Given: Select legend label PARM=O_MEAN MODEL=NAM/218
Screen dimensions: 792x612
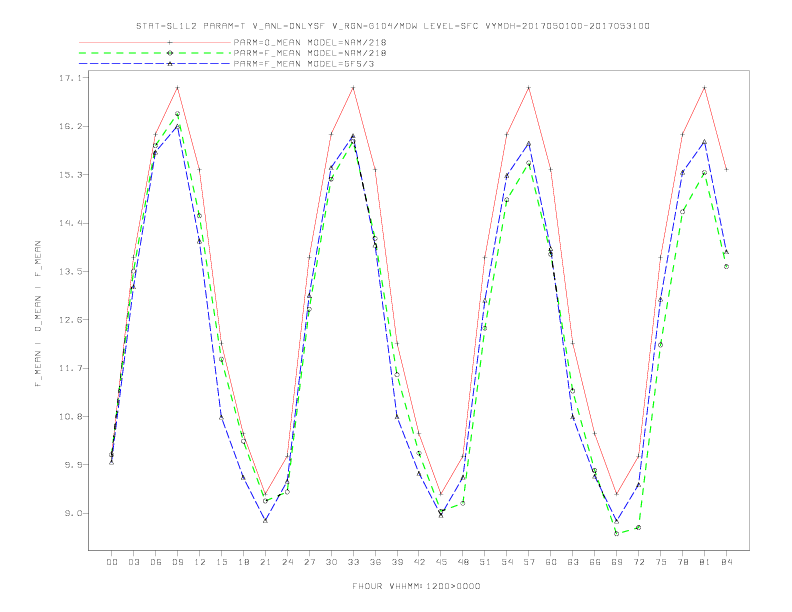Looking at the screenshot, I should coord(310,42).
